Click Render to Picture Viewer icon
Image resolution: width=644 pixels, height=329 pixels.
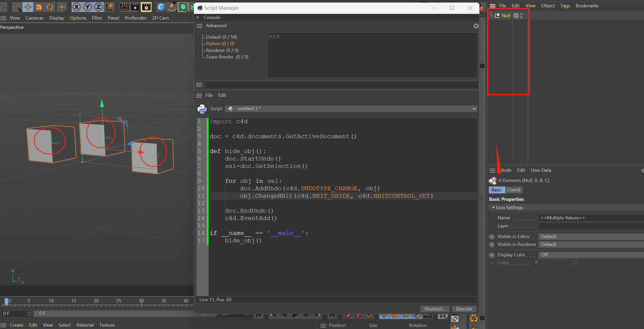click(x=135, y=7)
